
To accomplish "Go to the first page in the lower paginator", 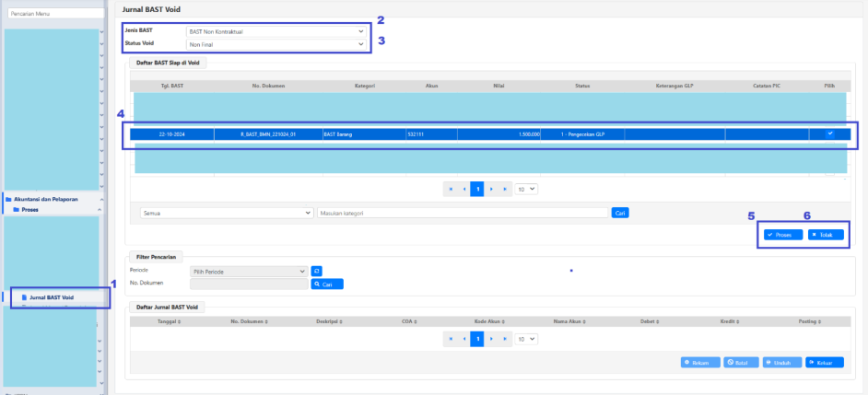I will pyautogui.click(x=451, y=339).
